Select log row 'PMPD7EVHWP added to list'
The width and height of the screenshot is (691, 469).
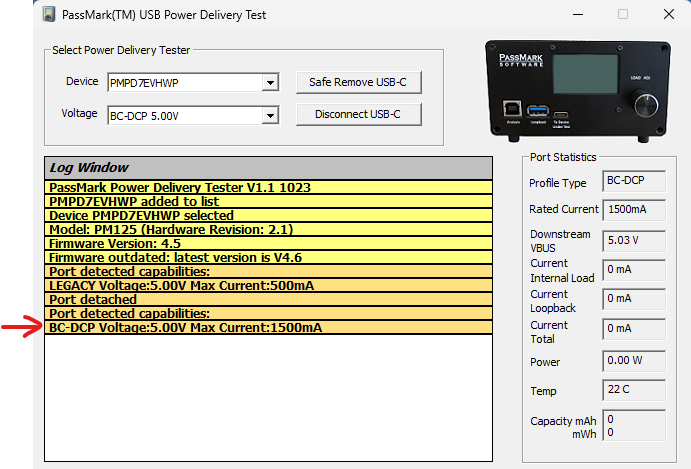coord(268,201)
